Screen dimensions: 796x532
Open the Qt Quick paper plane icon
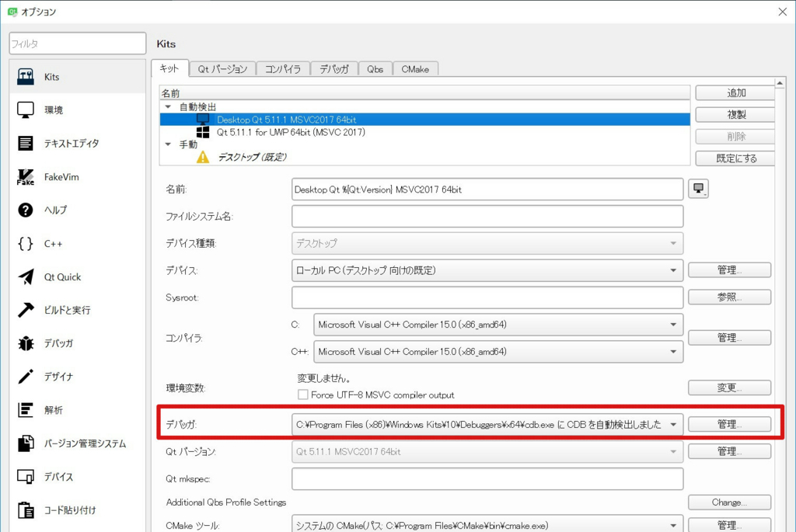(x=26, y=277)
